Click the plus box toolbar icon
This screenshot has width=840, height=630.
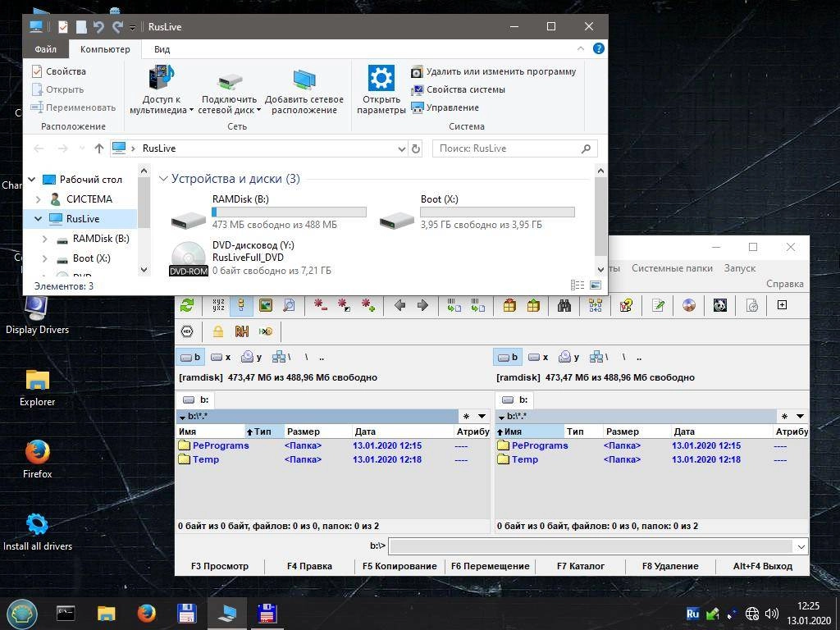click(782, 305)
